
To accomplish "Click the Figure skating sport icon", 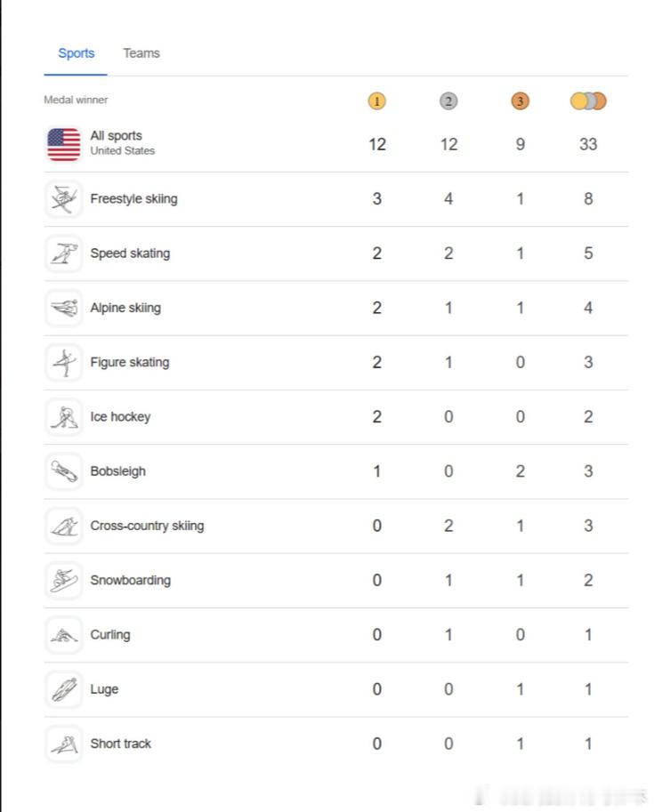I will (x=64, y=362).
